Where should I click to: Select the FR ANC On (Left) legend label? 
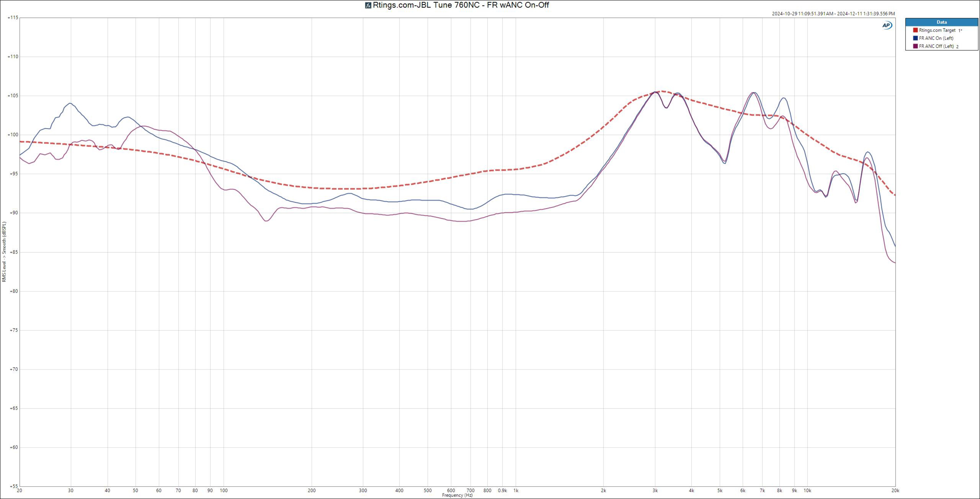coord(936,38)
